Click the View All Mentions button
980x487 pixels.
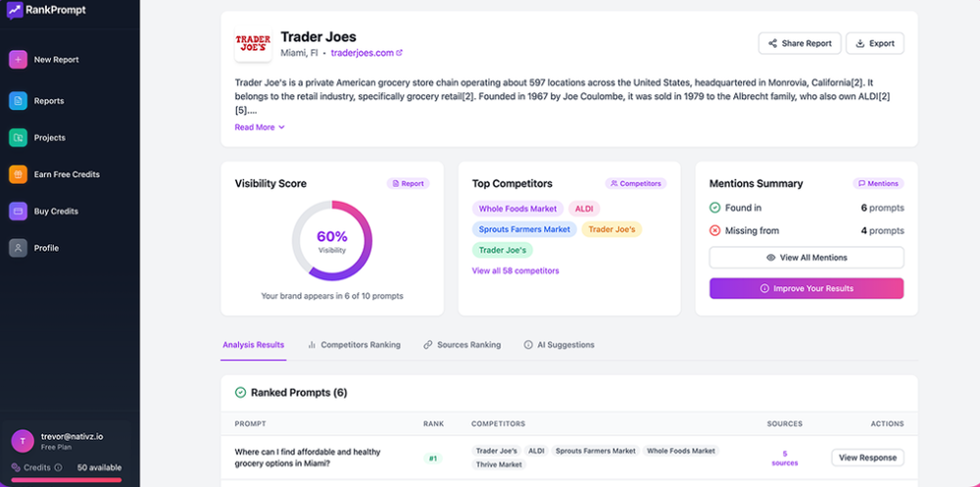(x=807, y=258)
